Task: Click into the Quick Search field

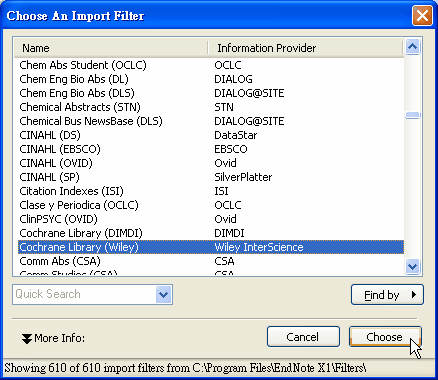Action: pyautogui.click(x=85, y=294)
